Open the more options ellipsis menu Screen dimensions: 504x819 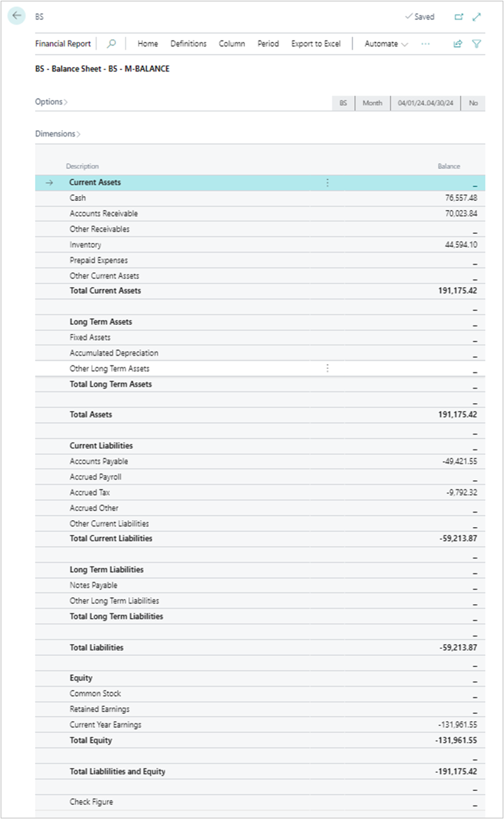click(x=426, y=43)
